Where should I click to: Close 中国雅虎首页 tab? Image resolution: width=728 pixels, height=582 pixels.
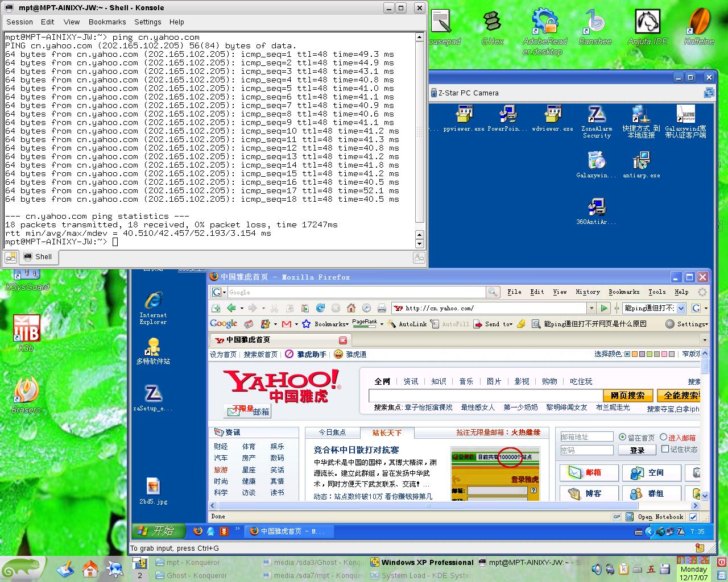[343, 340]
